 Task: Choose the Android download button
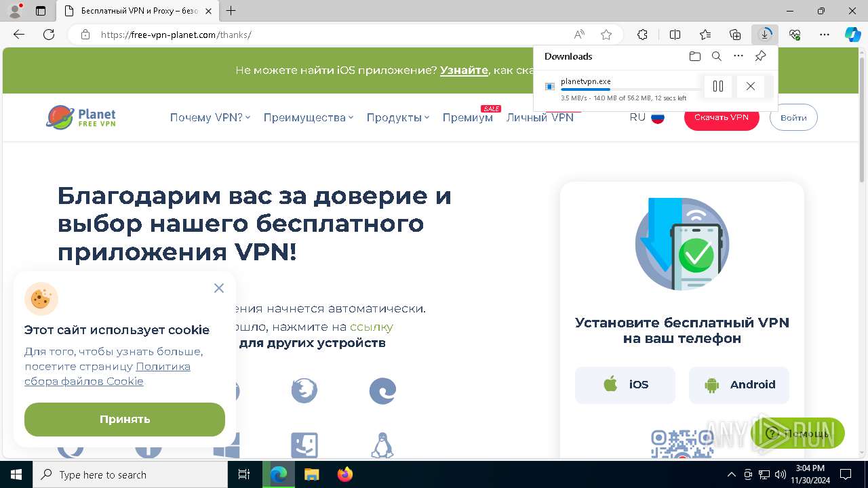tap(739, 385)
